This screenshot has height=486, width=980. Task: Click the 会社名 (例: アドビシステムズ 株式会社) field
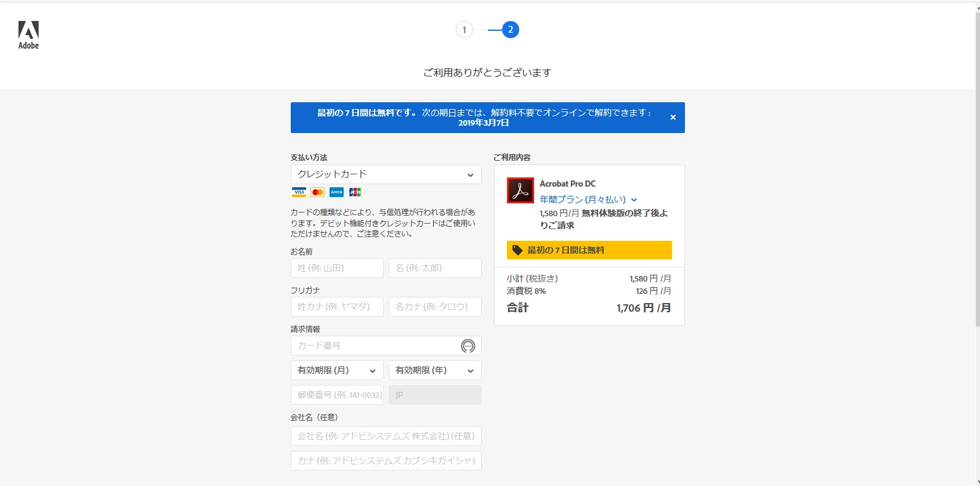(x=386, y=436)
